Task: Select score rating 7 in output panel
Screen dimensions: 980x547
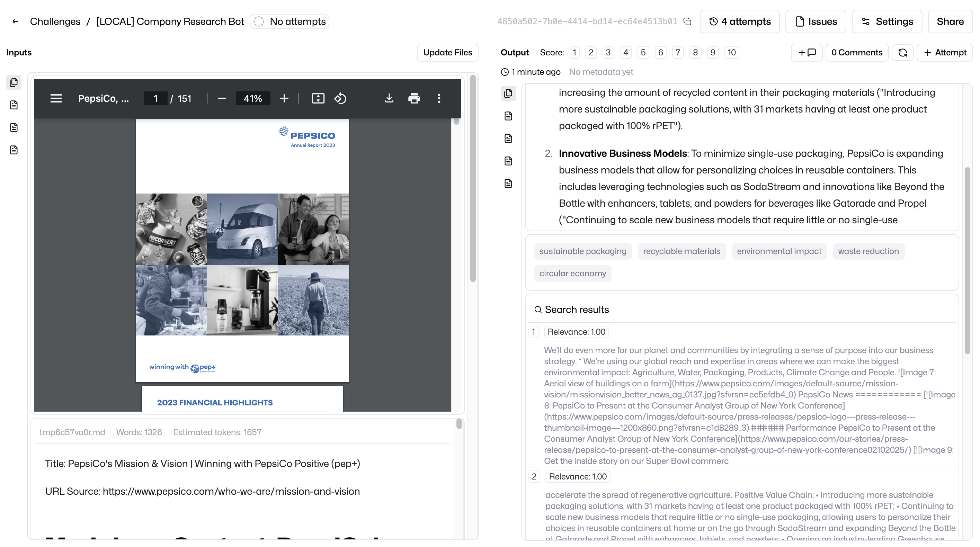Action: point(678,53)
